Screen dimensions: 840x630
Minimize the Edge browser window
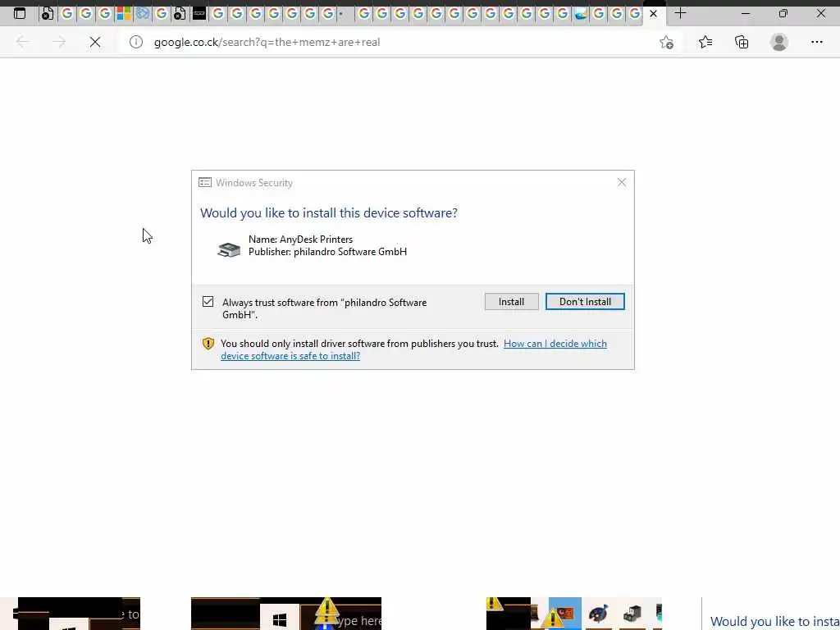click(x=746, y=13)
